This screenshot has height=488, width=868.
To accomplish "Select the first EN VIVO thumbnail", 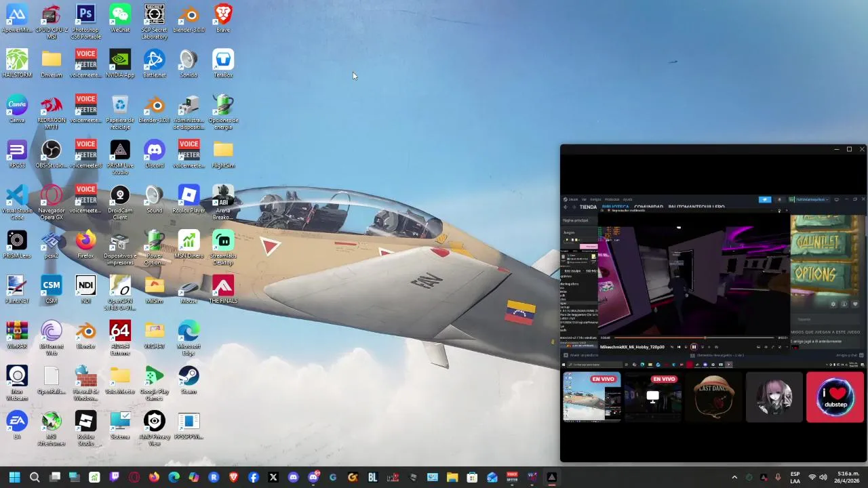I will (x=592, y=396).
